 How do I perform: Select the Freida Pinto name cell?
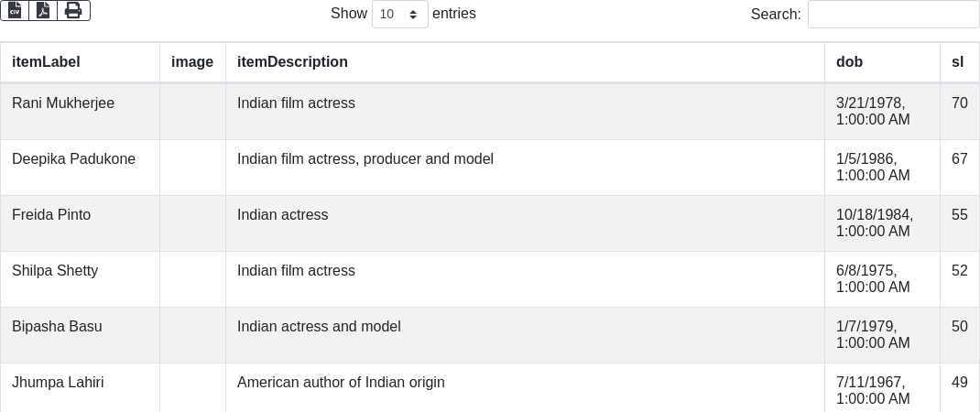(51, 215)
